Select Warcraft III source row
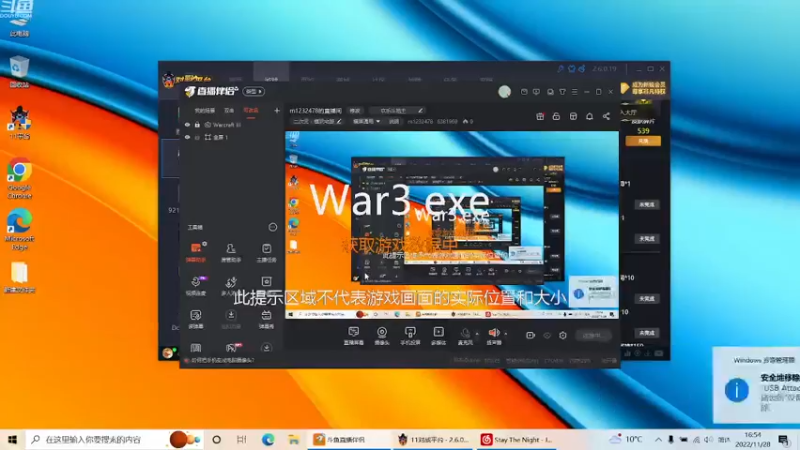The image size is (800, 450). click(231, 124)
